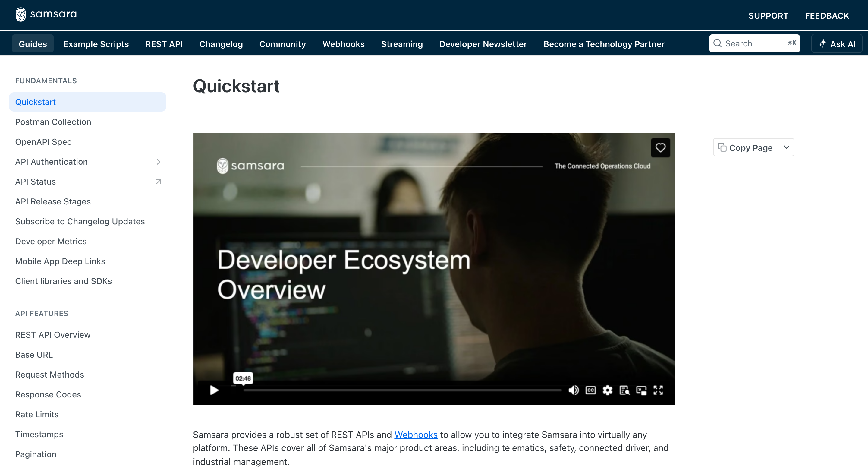
Task: Open the FEEDBACK link
Action: point(827,15)
